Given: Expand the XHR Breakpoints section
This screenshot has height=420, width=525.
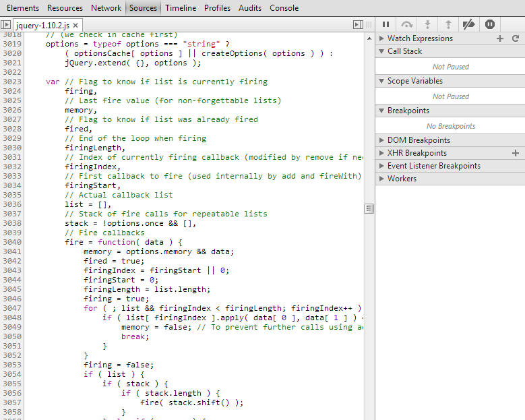Looking at the screenshot, I should pos(381,153).
